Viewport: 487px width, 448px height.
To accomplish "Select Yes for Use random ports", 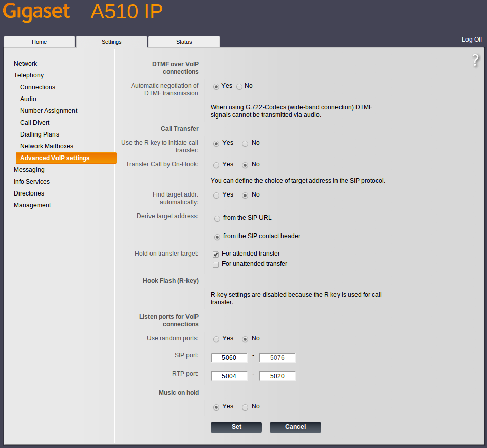I will click(x=216, y=339).
